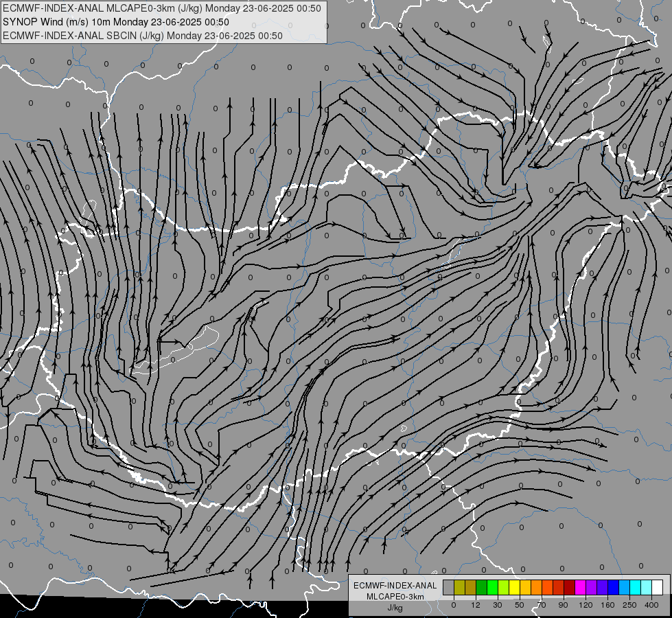Image resolution: width=672 pixels, height=618 pixels.
Task: Pick the pure yellow legend swatch
Action: click(514, 587)
